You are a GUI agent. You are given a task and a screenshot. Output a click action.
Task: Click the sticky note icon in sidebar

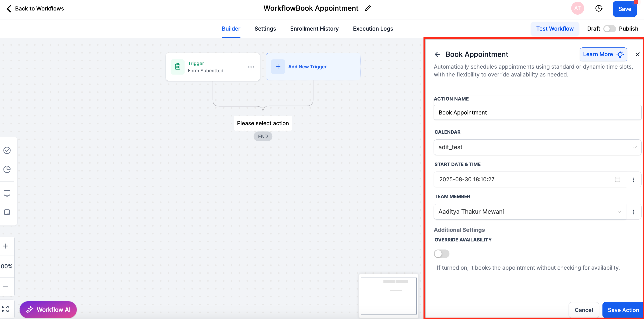tap(7, 212)
